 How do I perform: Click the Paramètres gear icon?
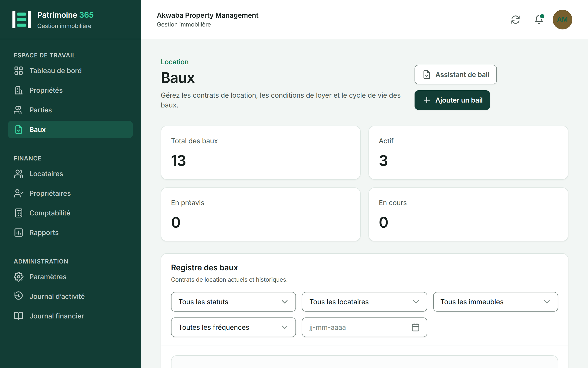coord(19,277)
